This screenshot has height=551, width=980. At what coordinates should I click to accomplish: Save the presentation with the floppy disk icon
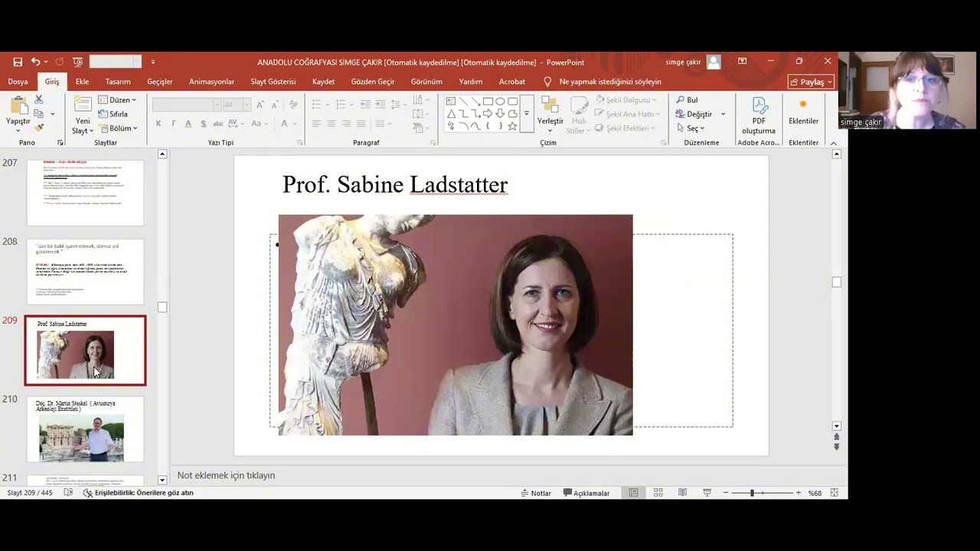click(18, 62)
